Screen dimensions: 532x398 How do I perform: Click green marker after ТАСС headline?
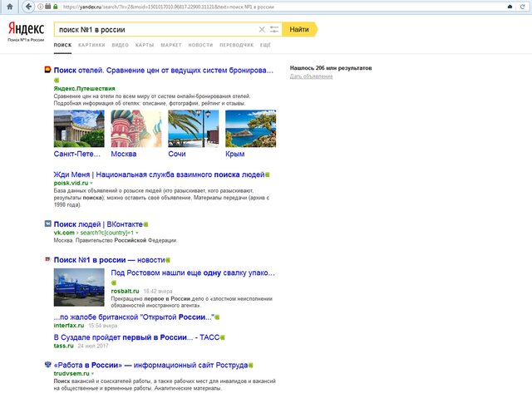[x=223, y=337]
